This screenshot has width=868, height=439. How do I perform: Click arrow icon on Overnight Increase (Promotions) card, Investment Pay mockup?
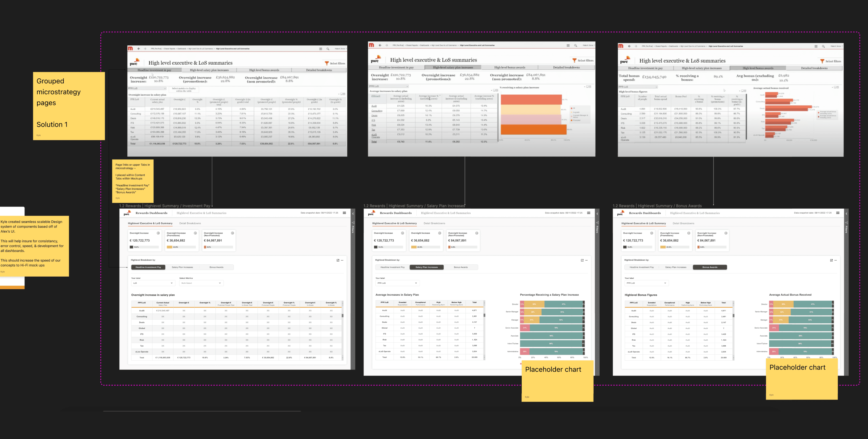click(x=195, y=233)
